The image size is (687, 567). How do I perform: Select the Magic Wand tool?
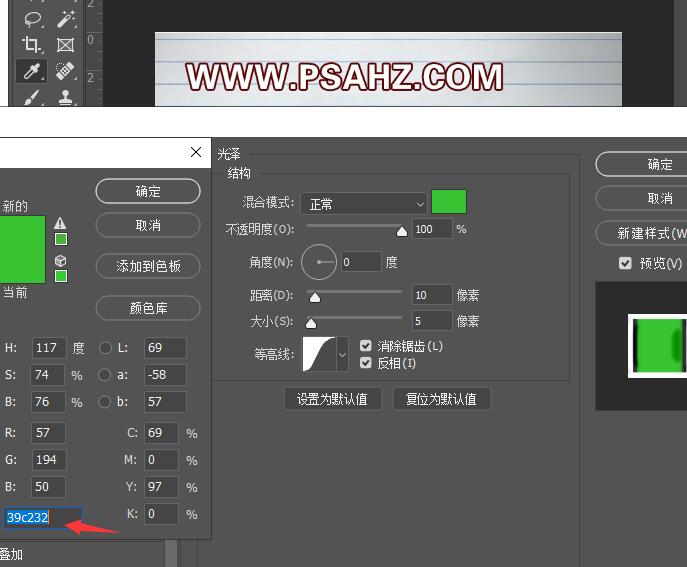click(x=66, y=19)
